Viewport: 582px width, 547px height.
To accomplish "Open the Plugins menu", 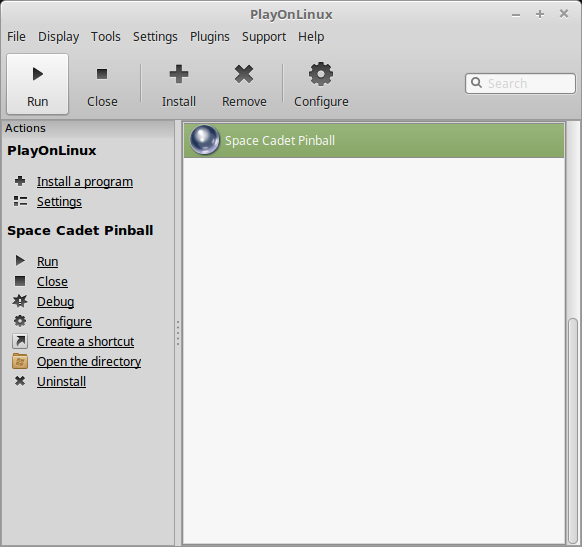I will pos(210,37).
